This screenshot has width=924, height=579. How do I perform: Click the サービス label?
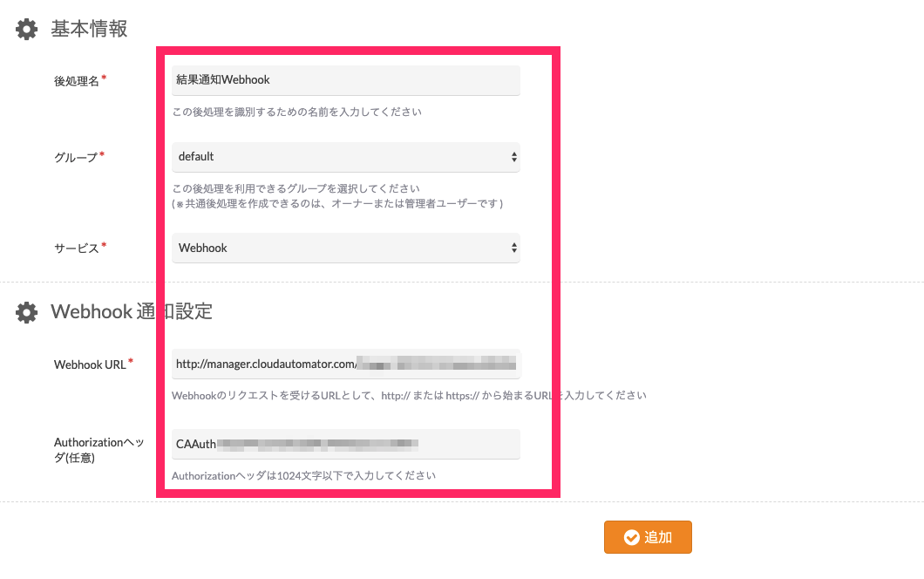coord(77,249)
